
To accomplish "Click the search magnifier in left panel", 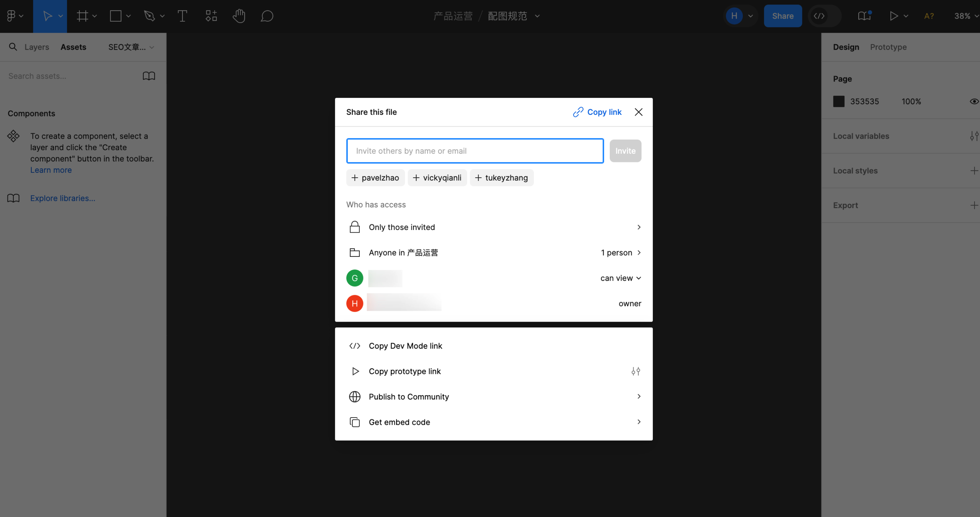I will (x=13, y=47).
